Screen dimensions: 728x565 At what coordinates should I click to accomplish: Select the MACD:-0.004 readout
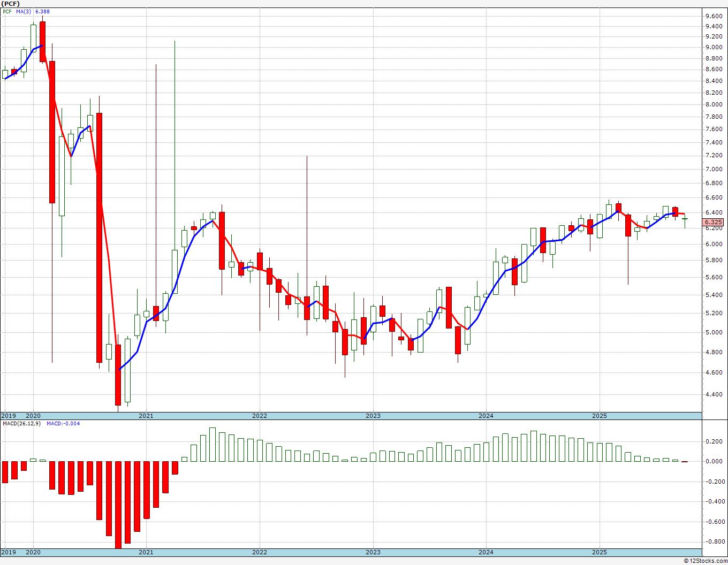click(63, 424)
